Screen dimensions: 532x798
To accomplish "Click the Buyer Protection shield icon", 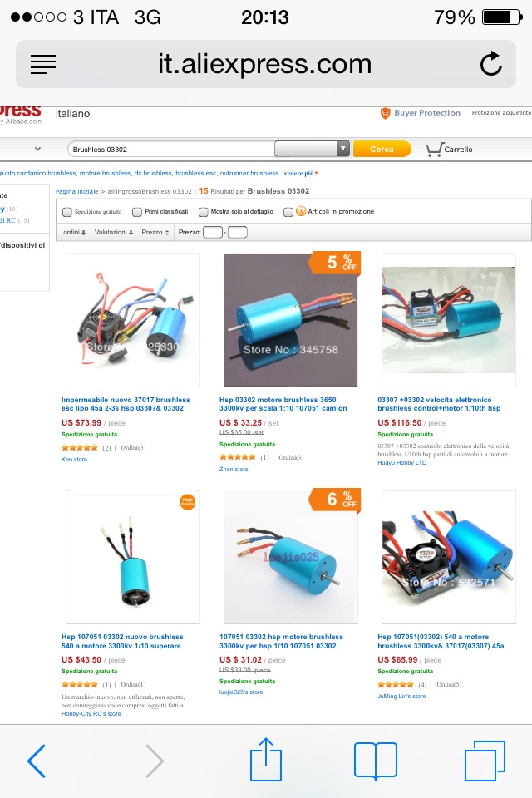I will 386,113.
